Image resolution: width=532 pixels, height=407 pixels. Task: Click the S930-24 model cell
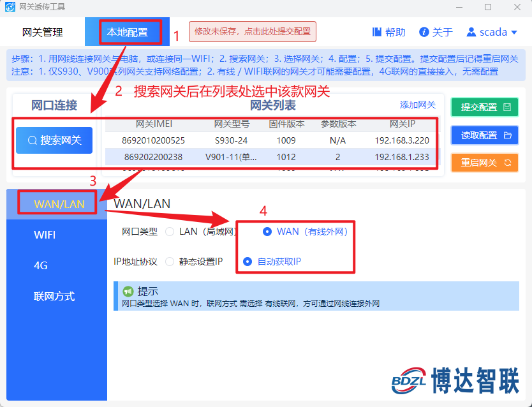pyautogui.click(x=232, y=140)
